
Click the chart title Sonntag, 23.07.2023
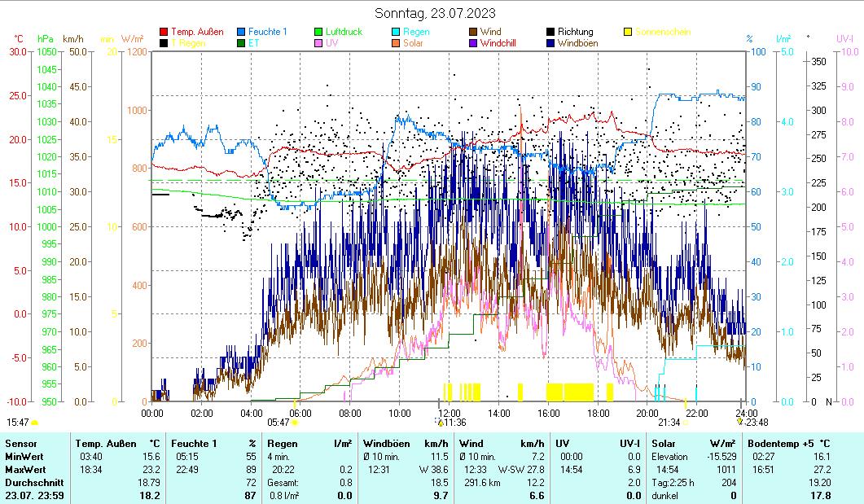click(435, 13)
